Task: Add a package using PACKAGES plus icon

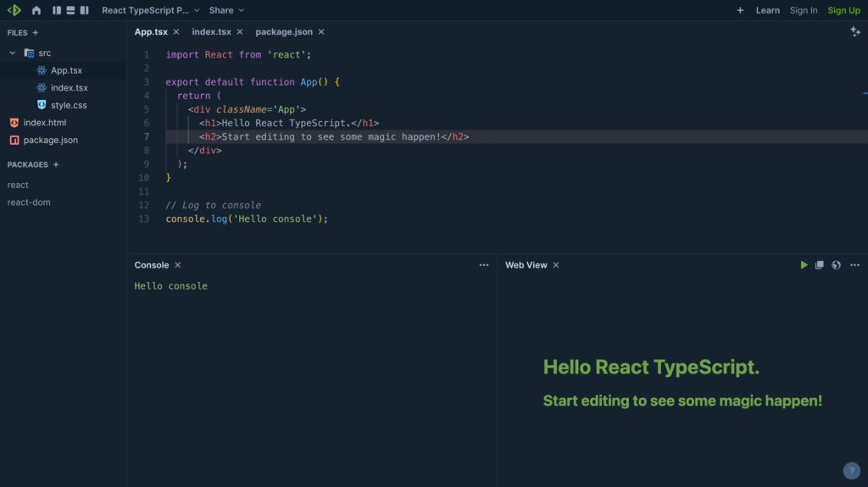Action: [56, 164]
